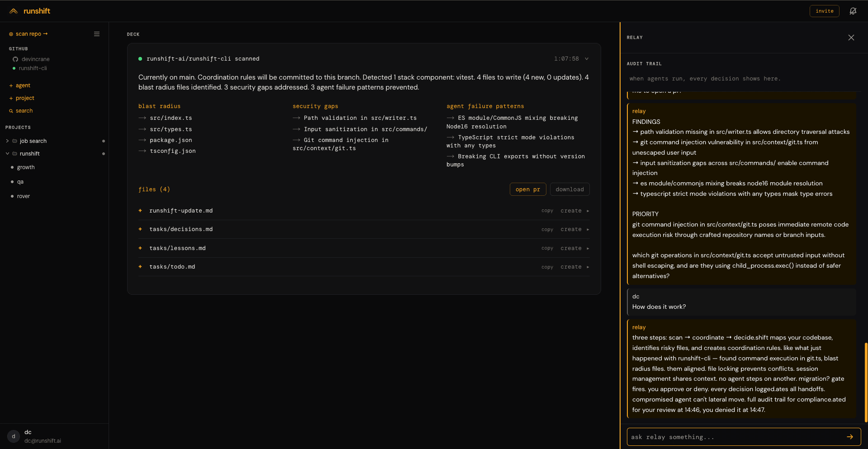Click src/index.ts in blast radius

click(171, 118)
